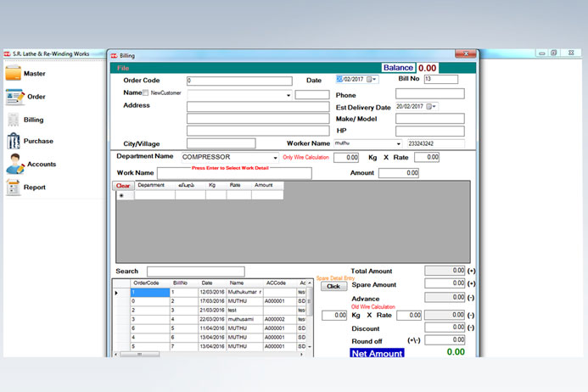The width and height of the screenshot is (588, 392).
Task: Open the Master module icon
Action: tap(14, 73)
